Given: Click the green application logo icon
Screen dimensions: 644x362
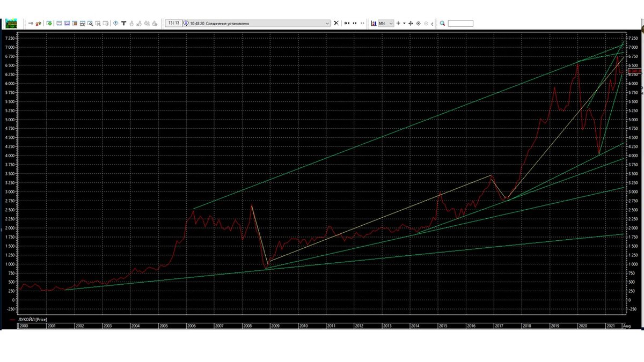Looking at the screenshot, I should (11, 23).
